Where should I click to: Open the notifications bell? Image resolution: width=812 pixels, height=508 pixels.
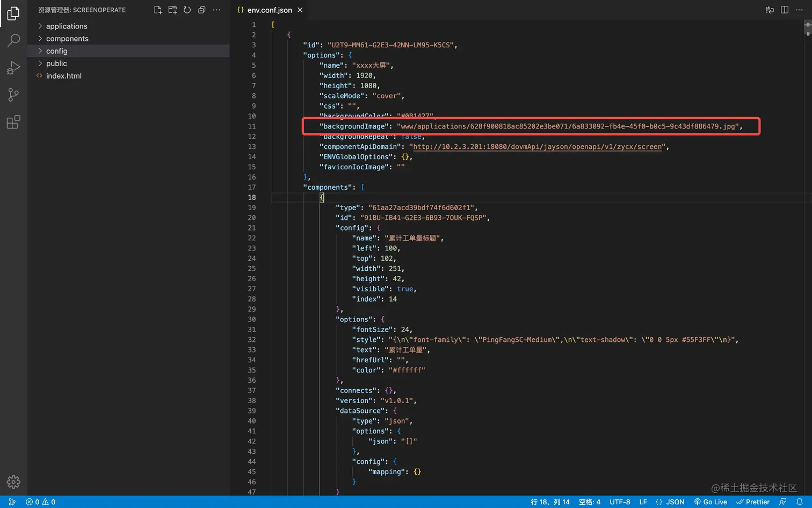[800, 502]
